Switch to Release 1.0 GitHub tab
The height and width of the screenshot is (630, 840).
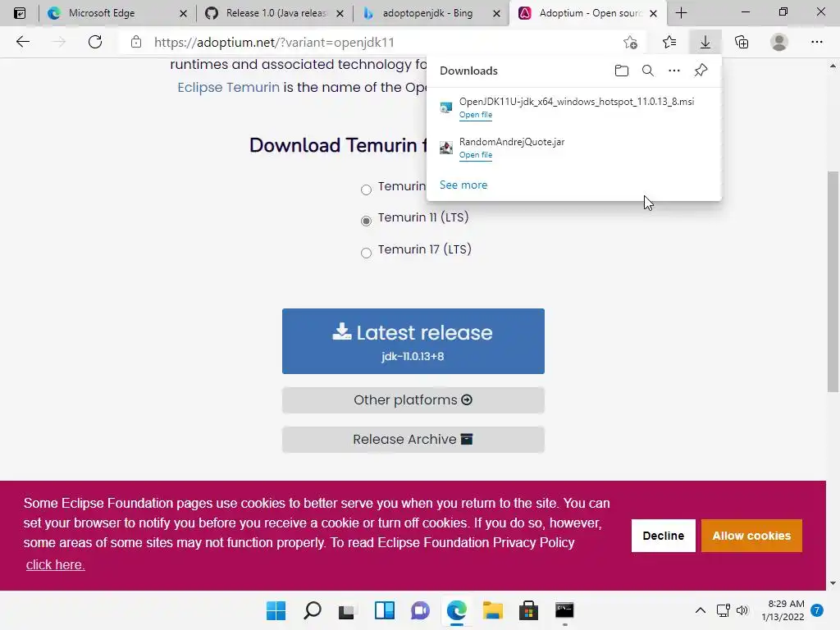coord(274,13)
